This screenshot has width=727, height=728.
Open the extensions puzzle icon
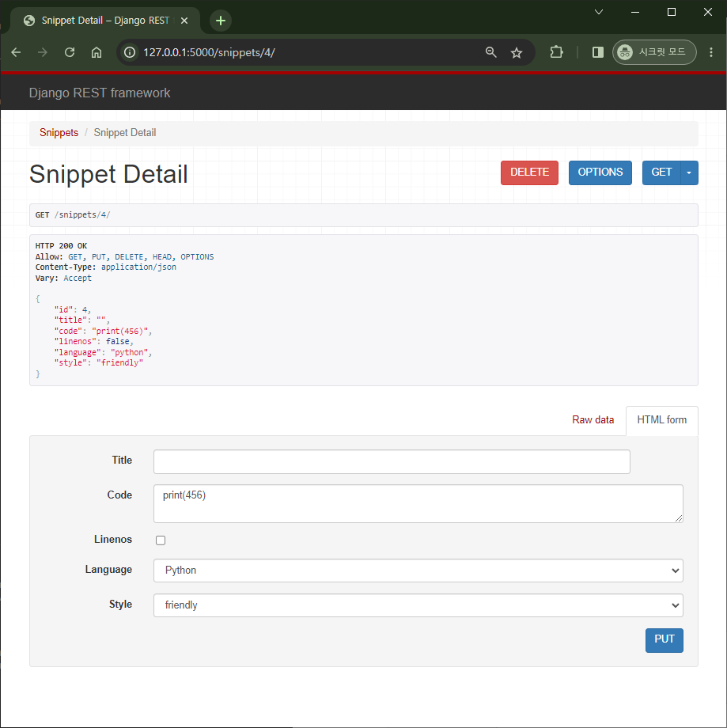click(x=556, y=52)
